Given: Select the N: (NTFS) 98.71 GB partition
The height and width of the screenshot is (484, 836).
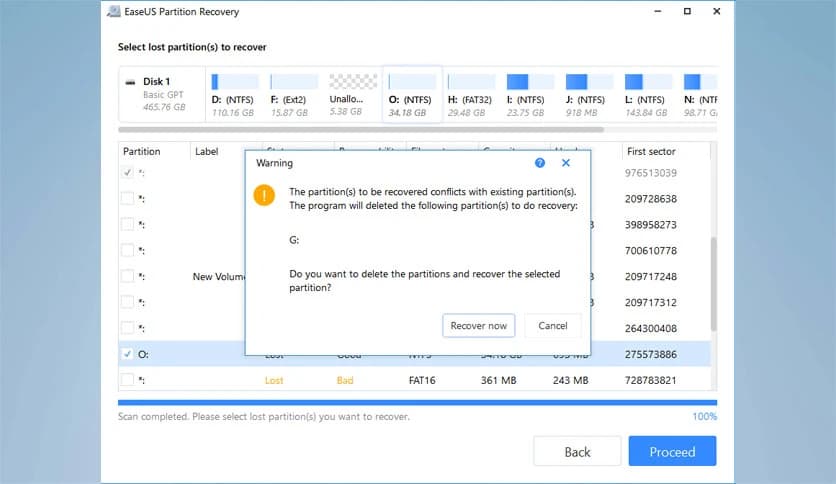Looking at the screenshot, I should tap(700, 95).
